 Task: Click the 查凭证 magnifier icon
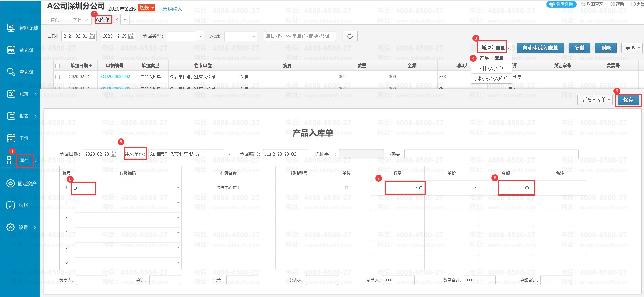point(11,72)
